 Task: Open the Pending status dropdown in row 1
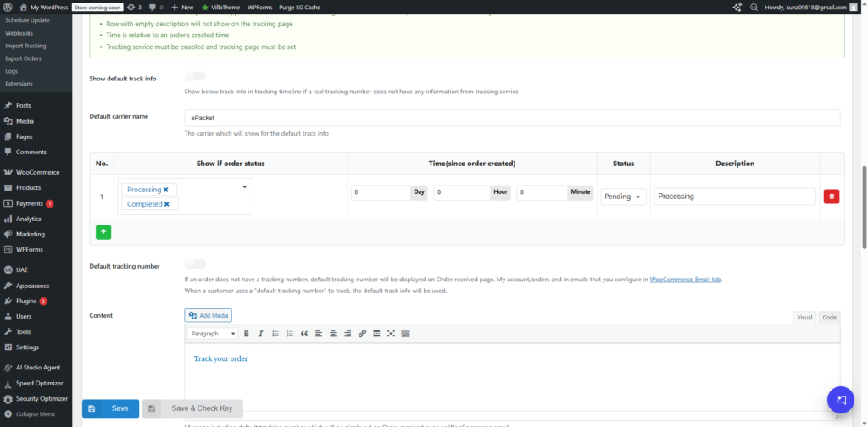click(623, 197)
